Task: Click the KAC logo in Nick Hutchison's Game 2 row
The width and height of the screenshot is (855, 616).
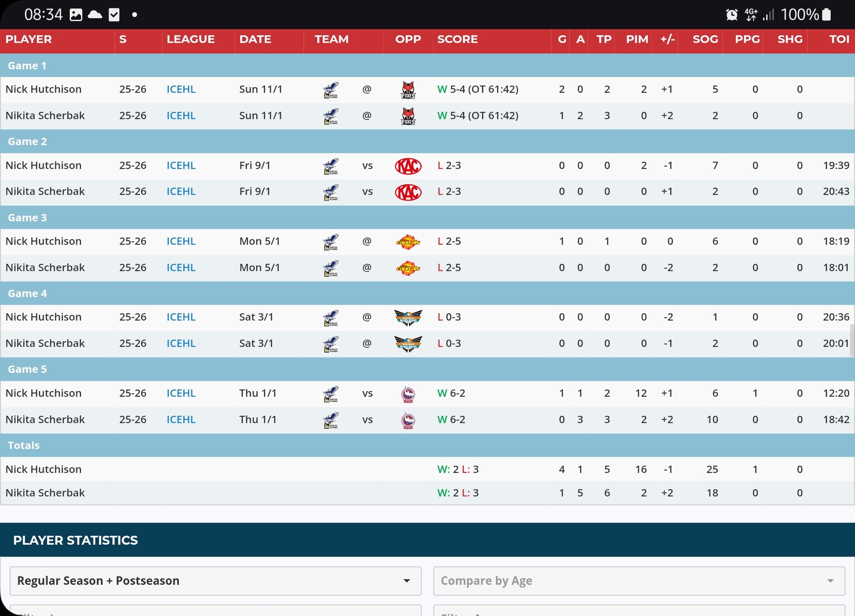Action: [408, 166]
